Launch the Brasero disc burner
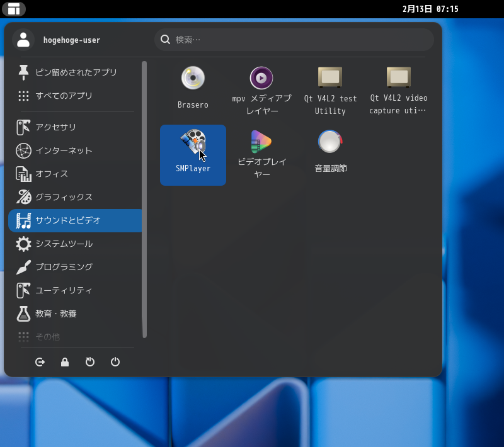Image resolution: width=504 pixels, height=447 pixels. [193, 88]
